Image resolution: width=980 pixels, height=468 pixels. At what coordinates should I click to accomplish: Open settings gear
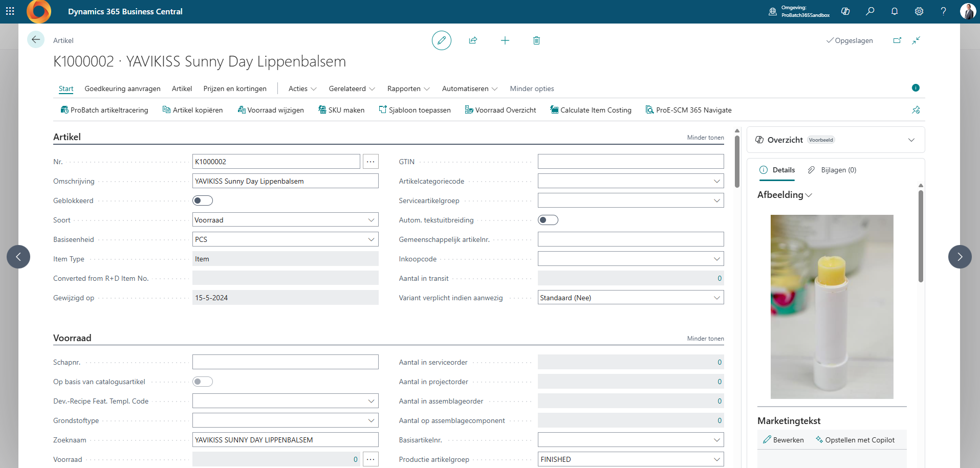[x=919, y=11]
